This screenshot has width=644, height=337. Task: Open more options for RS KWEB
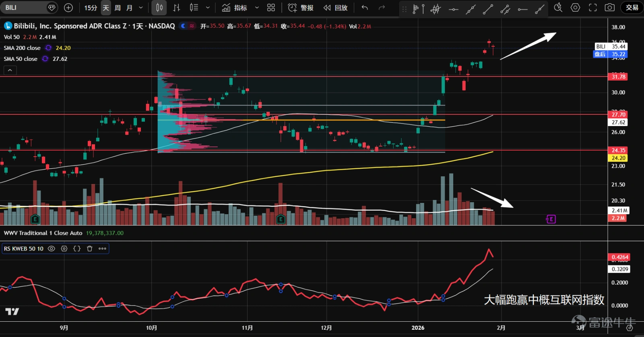point(102,249)
